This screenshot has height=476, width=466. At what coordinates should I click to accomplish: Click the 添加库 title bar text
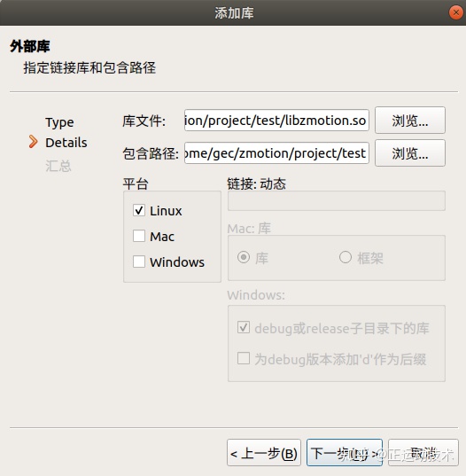pyautogui.click(x=234, y=13)
